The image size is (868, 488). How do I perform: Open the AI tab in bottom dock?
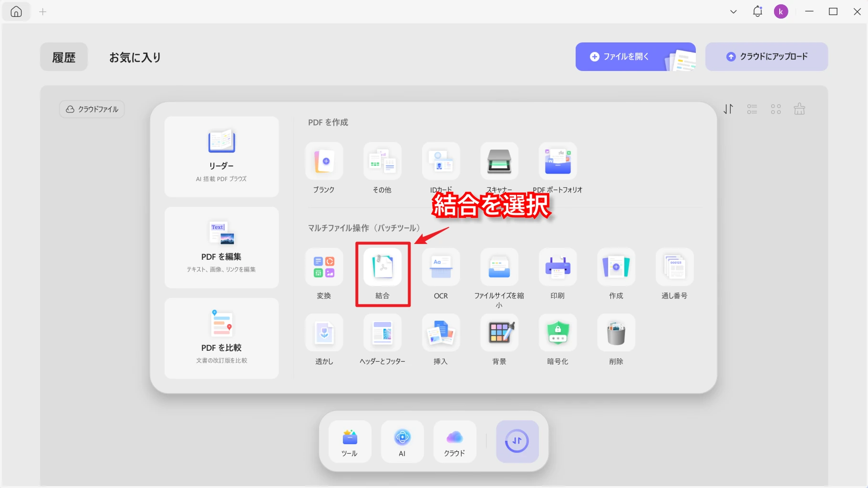tap(402, 441)
